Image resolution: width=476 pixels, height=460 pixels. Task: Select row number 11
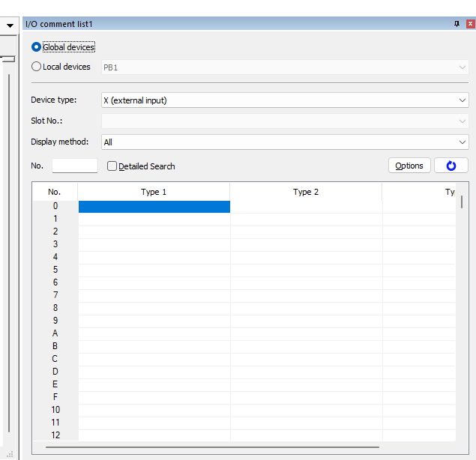click(x=55, y=423)
